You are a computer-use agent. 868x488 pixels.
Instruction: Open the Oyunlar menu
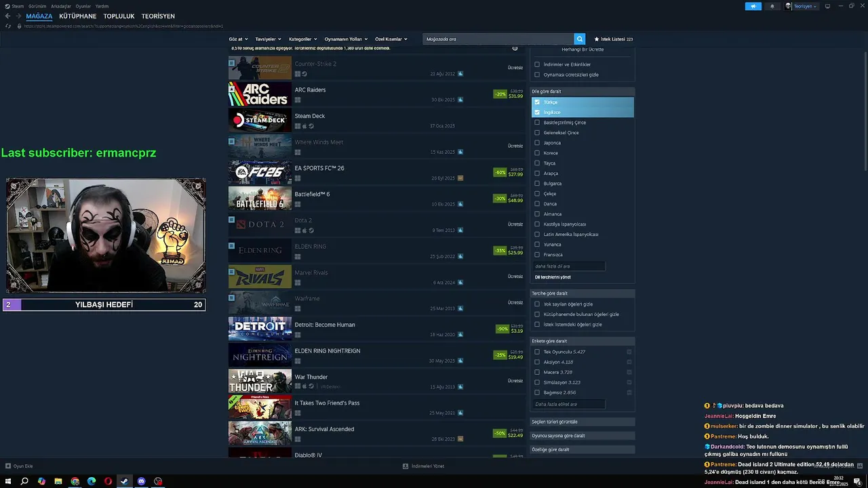pos(83,6)
